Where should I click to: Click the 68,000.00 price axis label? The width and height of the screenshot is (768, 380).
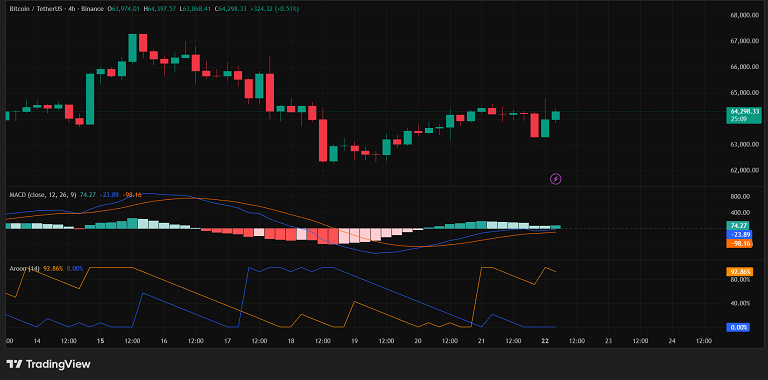745,16
